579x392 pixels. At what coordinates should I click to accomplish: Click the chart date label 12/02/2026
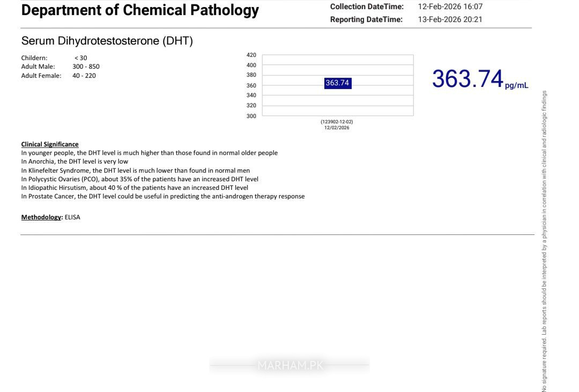click(337, 128)
